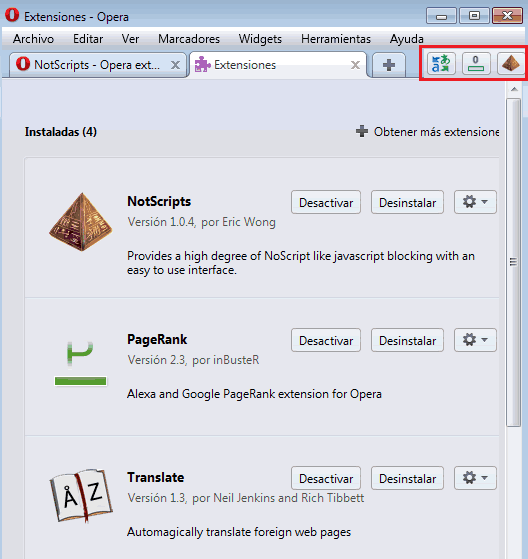Close the Extensiones tab
Viewport: 528px width, 559px height.
click(355, 65)
